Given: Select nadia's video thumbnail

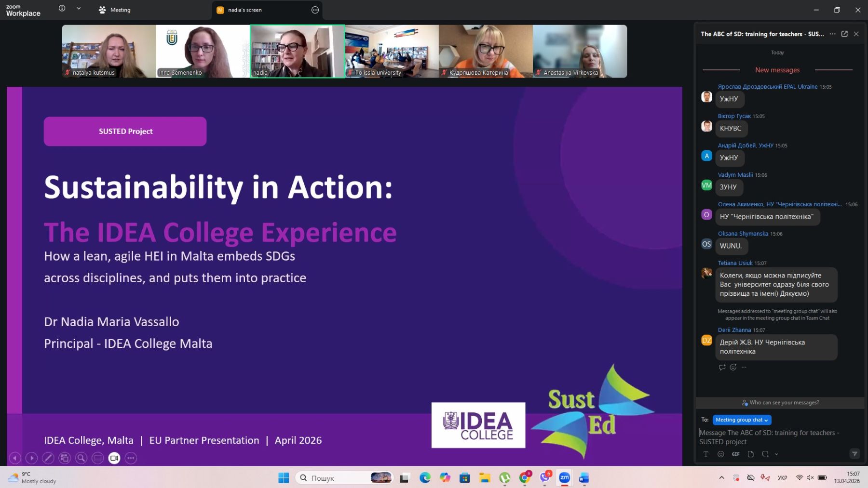Looking at the screenshot, I should click(297, 51).
